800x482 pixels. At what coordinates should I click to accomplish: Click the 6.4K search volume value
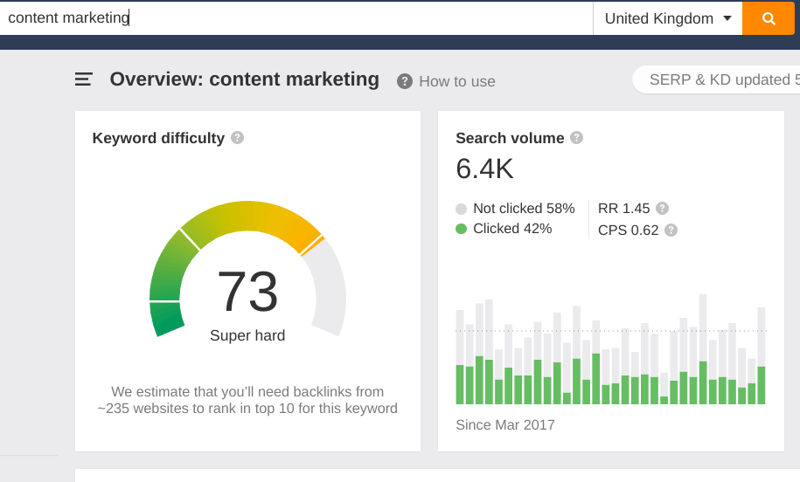coord(484,169)
